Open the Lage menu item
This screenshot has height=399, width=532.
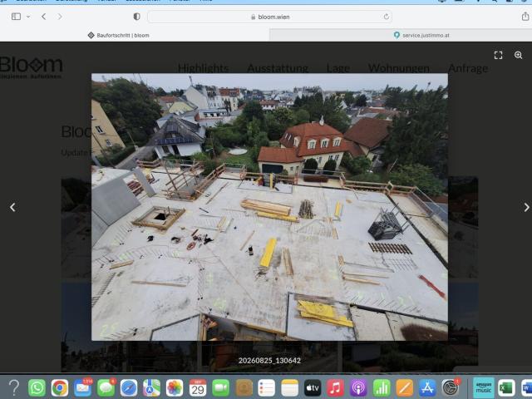(x=338, y=68)
